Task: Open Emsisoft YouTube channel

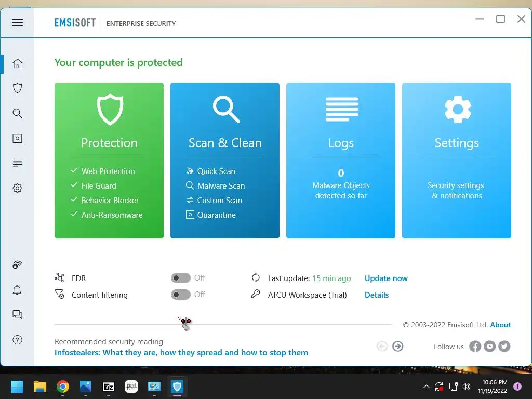Action: (489, 347)
